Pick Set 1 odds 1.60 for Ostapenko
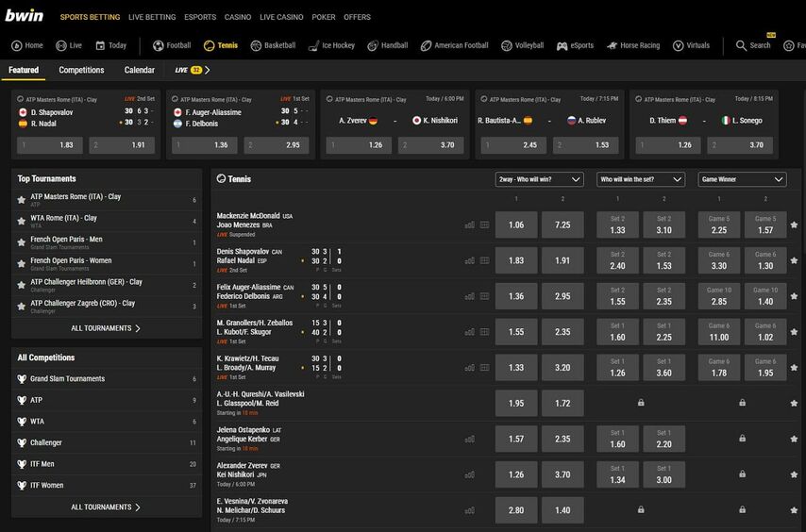Viewport: 806px width, 532px height. point(617,439)
